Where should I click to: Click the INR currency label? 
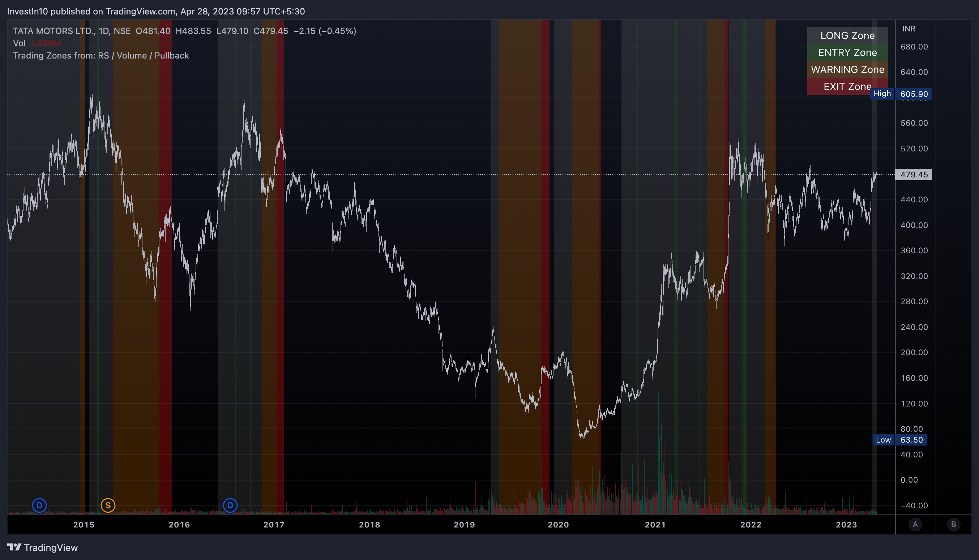pos(909,29)
